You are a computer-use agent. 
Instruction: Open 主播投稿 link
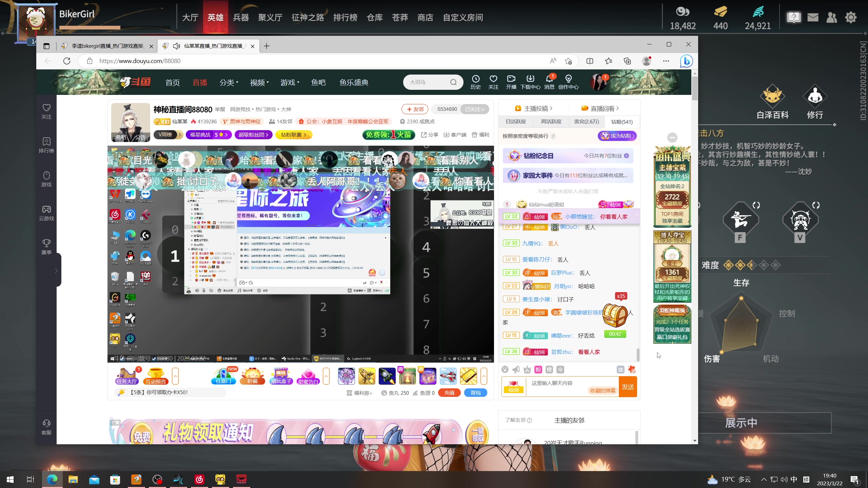[534, 108]
